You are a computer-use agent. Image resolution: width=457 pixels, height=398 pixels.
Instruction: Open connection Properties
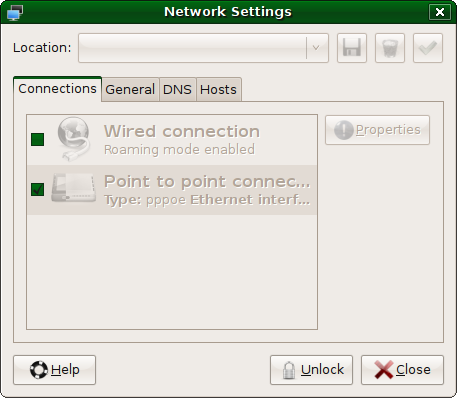click(377, 130)
